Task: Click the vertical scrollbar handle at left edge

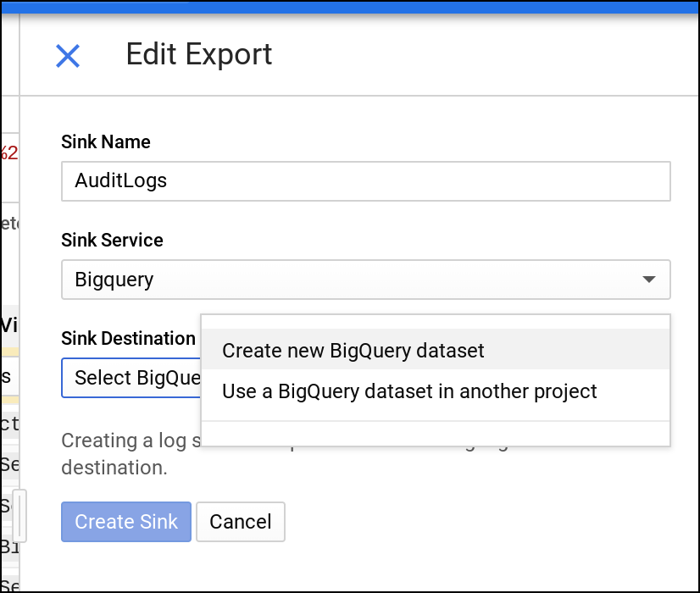Action: (19, 515)
